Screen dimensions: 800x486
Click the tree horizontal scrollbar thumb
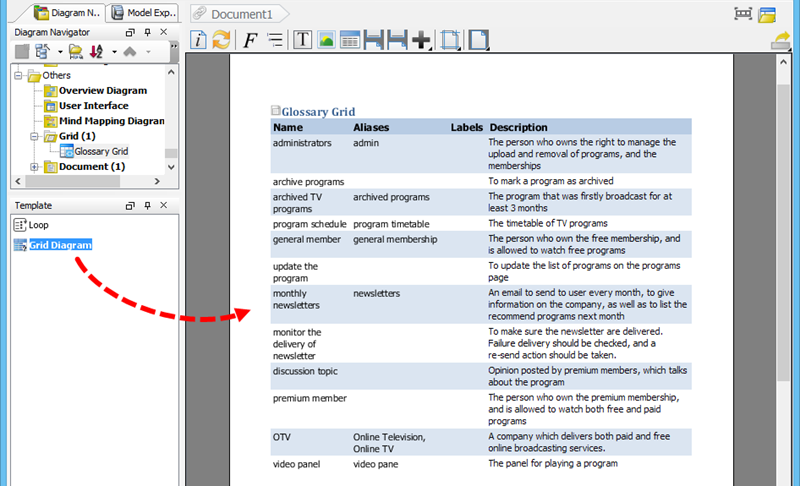pyautogui.click(x=72, y=181)
